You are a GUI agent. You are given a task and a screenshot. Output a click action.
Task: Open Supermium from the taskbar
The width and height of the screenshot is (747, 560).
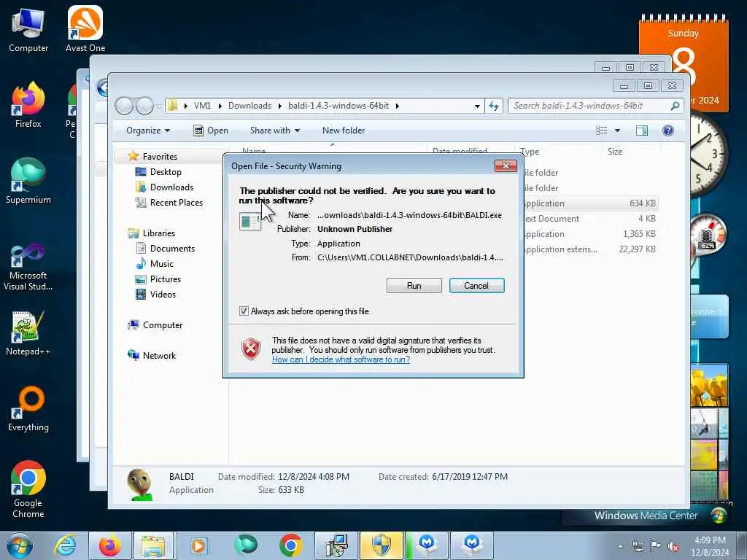246,545
